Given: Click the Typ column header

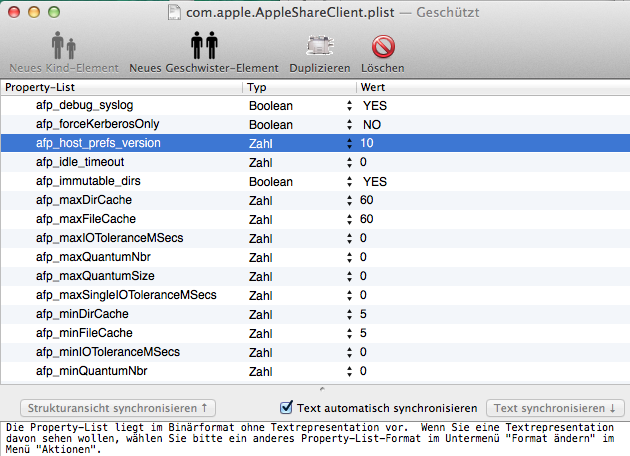Looking at the screenshot, I should (x=299, y=87).
